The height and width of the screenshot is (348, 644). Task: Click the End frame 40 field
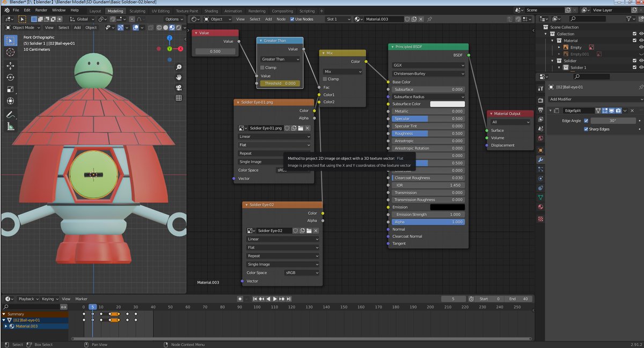(x=518, y=299)
